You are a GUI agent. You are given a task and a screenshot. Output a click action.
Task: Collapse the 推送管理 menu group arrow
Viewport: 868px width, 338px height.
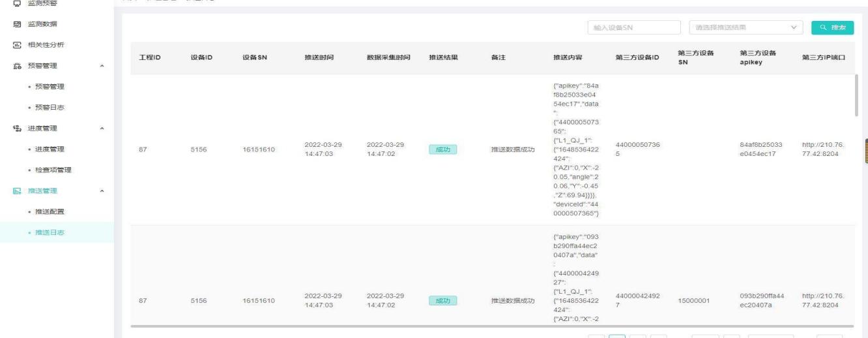pos(102,191)
